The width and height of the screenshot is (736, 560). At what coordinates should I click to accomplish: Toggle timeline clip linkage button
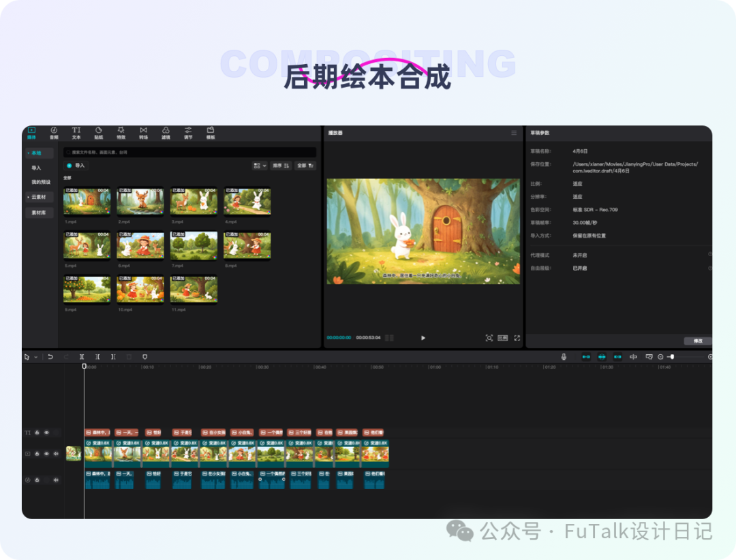click(x=617, y=357)
